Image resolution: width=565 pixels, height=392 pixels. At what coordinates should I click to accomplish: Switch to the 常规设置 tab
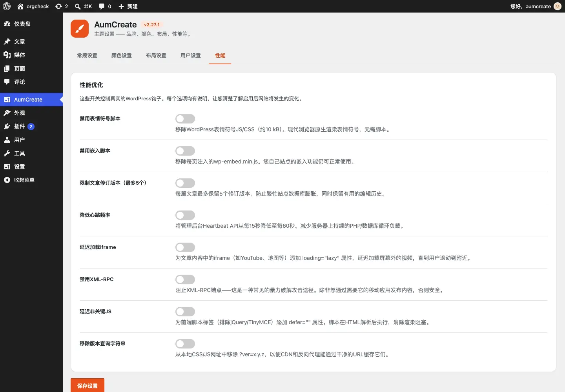click(87, 56)
